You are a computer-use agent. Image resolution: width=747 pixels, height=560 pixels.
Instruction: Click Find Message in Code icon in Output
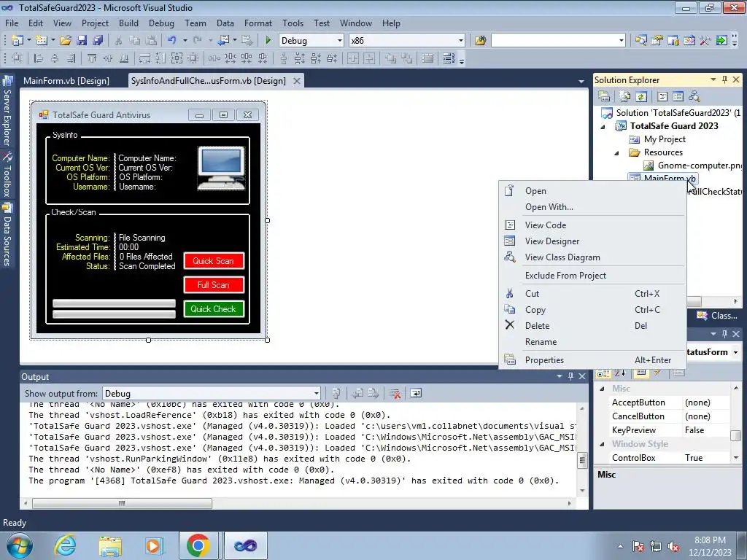tap(336, 393)
